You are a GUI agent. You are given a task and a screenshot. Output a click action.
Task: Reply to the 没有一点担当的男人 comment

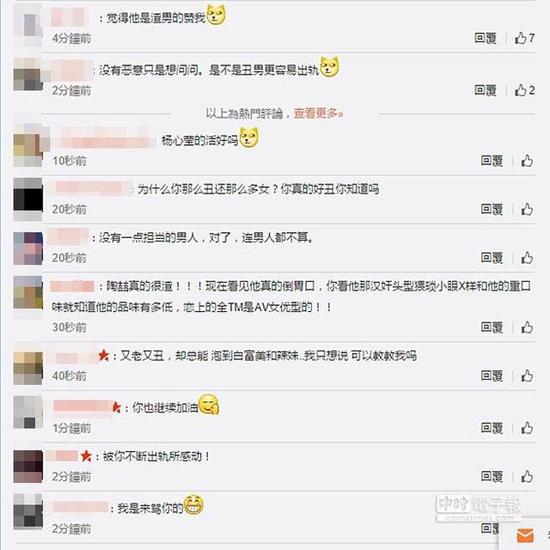[491, 258]
